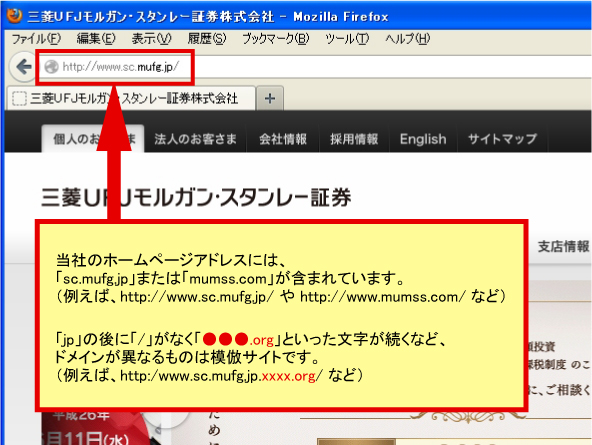The image size is (592, 445).
Task: Switch to 法人のお客さま site tab
Action: (x=195, y=139)
